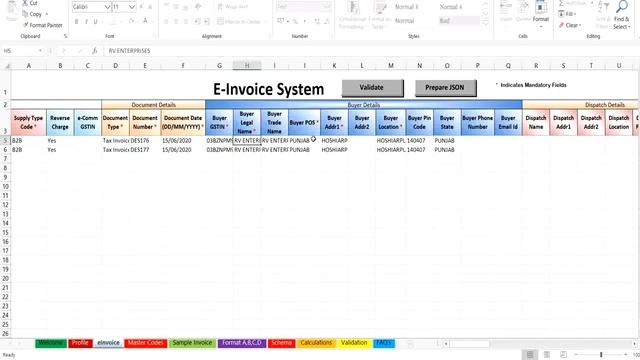Viewport: 640px width, 360px height.
Task: Switch to the FAQ's sheet tab
Action: (x=384, y=343)
